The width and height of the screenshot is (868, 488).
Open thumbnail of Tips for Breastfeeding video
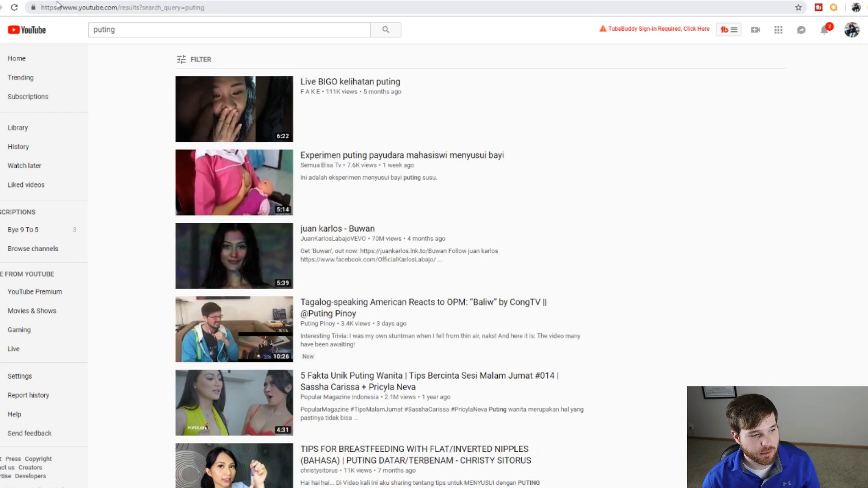click(234, 465)
